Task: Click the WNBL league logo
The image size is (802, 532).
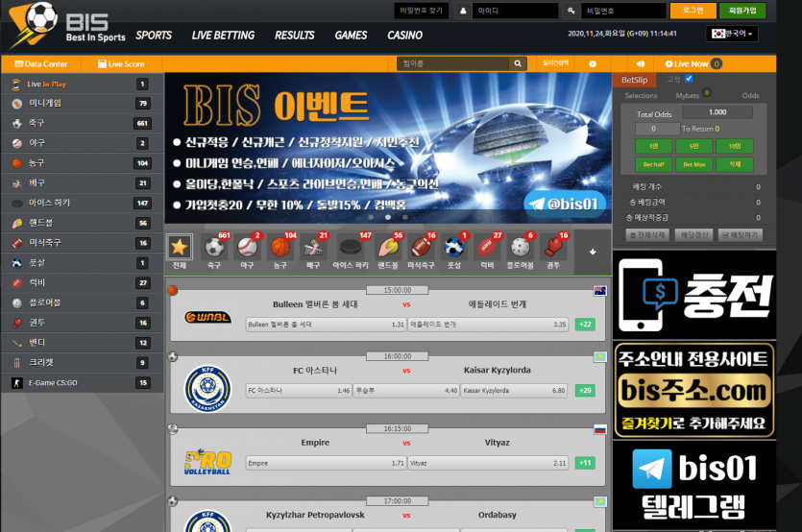Action: (x=207, y=317)
